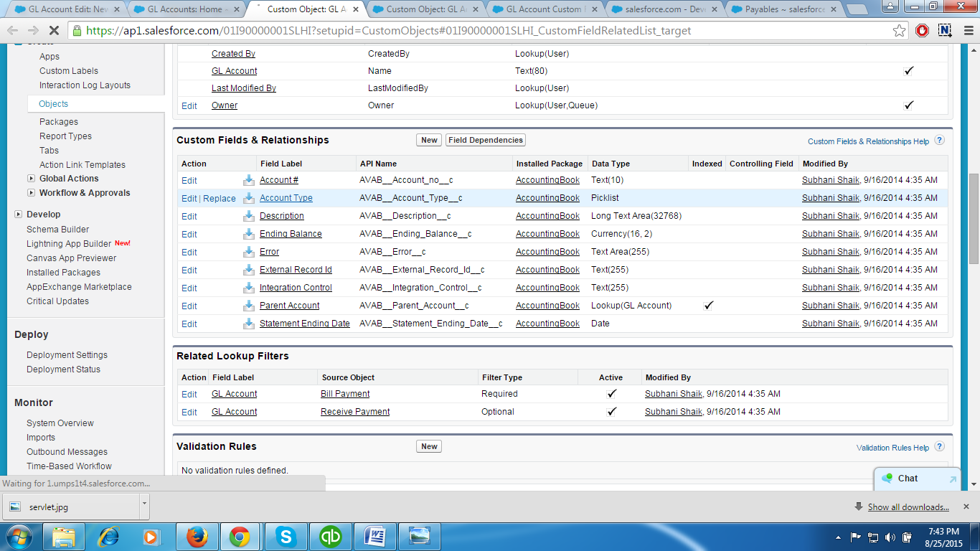Bookmark this page with the star icon
This screenshot has height=551, width=980.
coord(899,31)
